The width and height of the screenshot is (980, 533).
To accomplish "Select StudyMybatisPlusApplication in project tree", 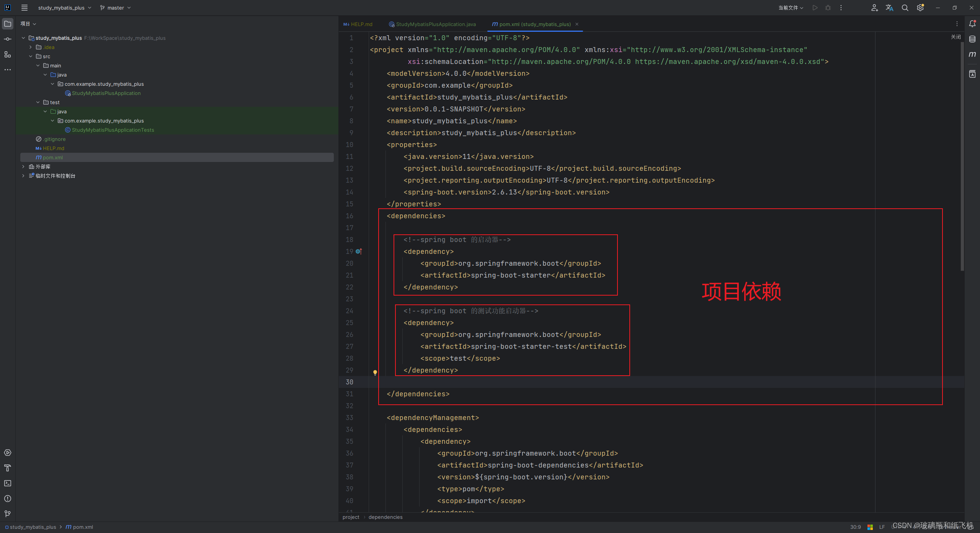I will pos(106,93).
